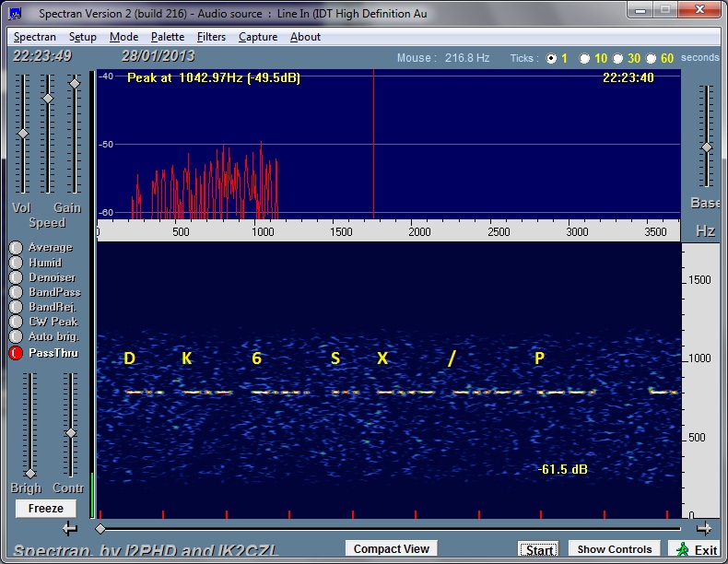Enable the CW Peak filter
Screen dimensions: 728x564
(16, 322)
